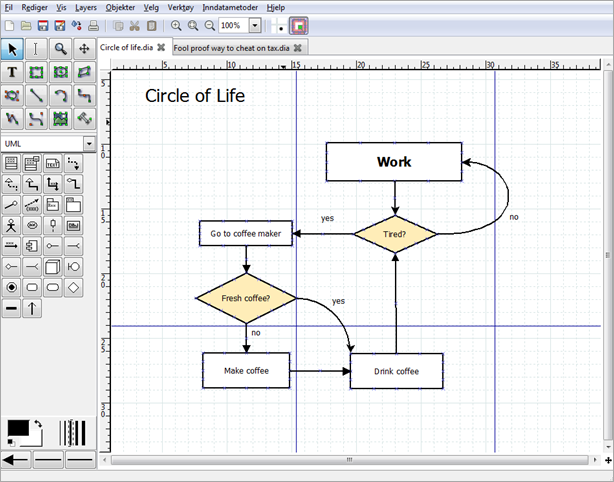Click the Zoom in magnifier icon

pyautogui.click(x=176, y=25)
